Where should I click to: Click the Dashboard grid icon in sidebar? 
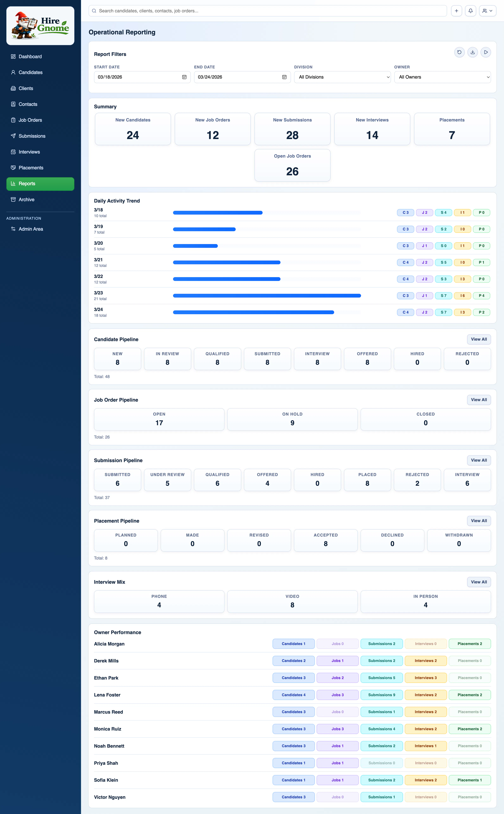point(13,57)
